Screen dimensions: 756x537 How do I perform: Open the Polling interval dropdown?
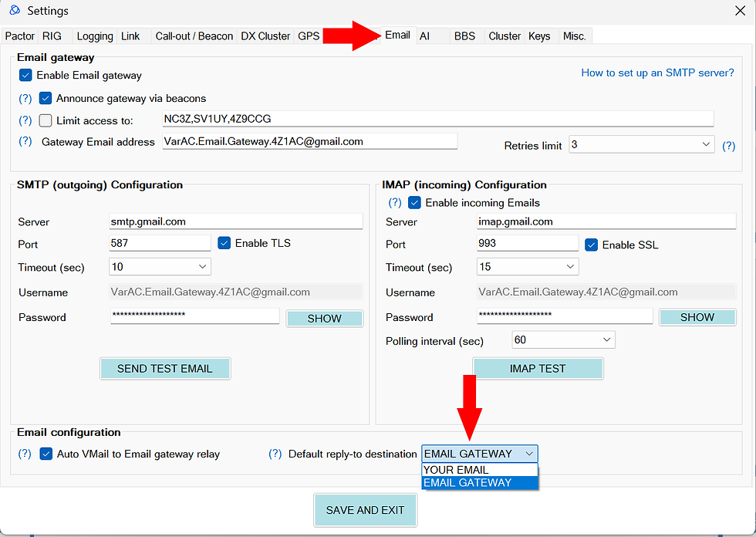pos(563,339)
